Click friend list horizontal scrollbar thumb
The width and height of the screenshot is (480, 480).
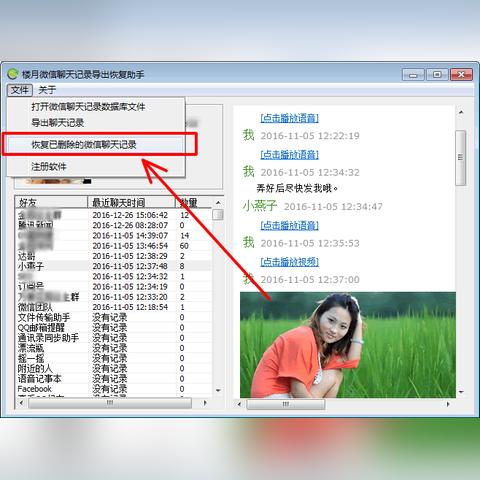point(110,403)
